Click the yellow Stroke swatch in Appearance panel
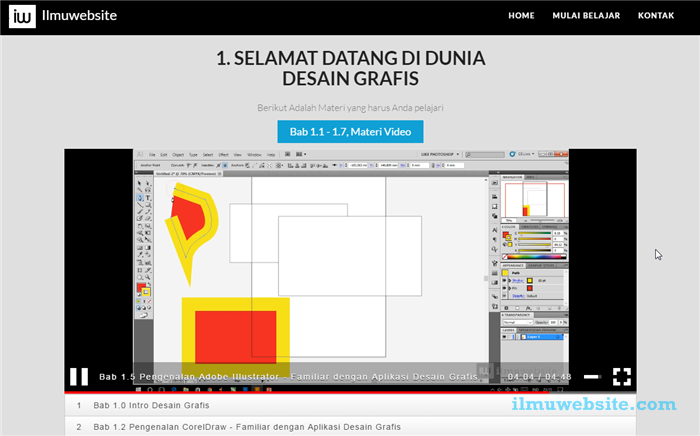Image resolution: width=700 pixels, height=436 pixels. [529, 281]
